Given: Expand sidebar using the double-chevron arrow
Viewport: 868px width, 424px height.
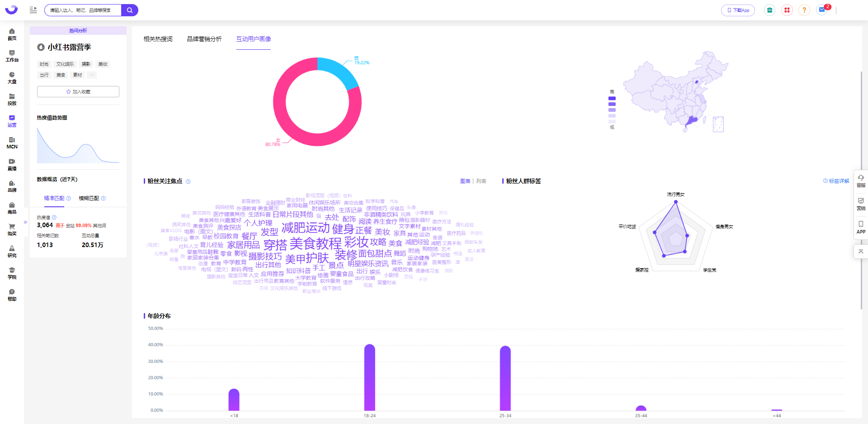Looking at the screenshot, I should pyautogui.click(x=26, y=222).
